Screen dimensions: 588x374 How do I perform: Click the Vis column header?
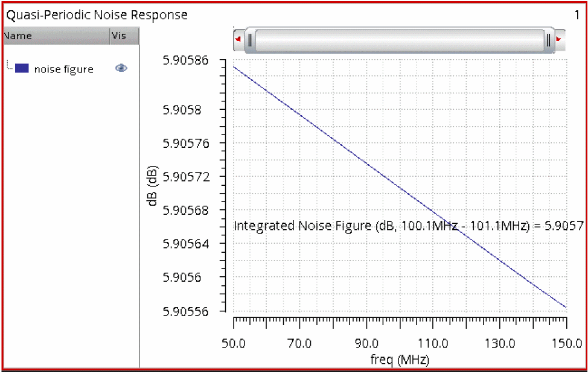pos(124,36)
